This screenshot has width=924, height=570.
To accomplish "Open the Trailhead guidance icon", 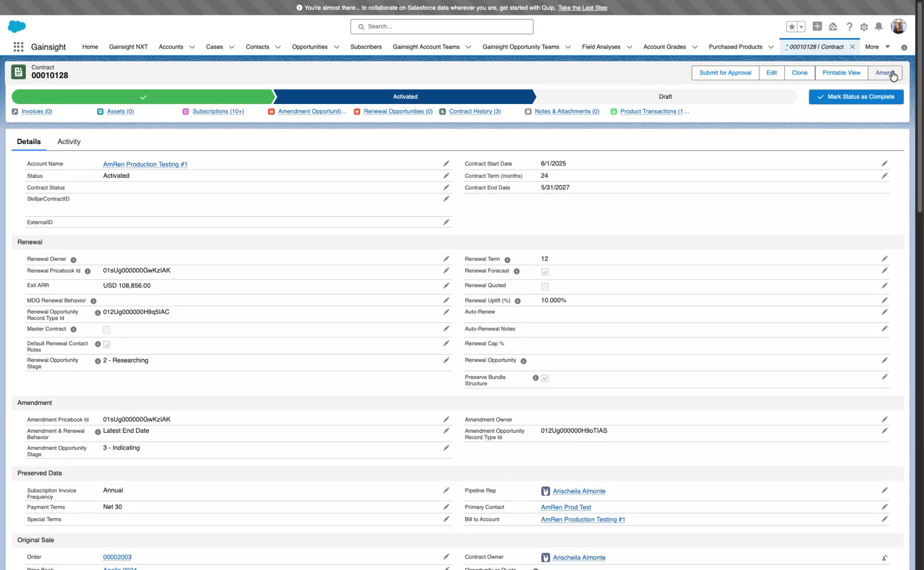I will pos(833,26).
